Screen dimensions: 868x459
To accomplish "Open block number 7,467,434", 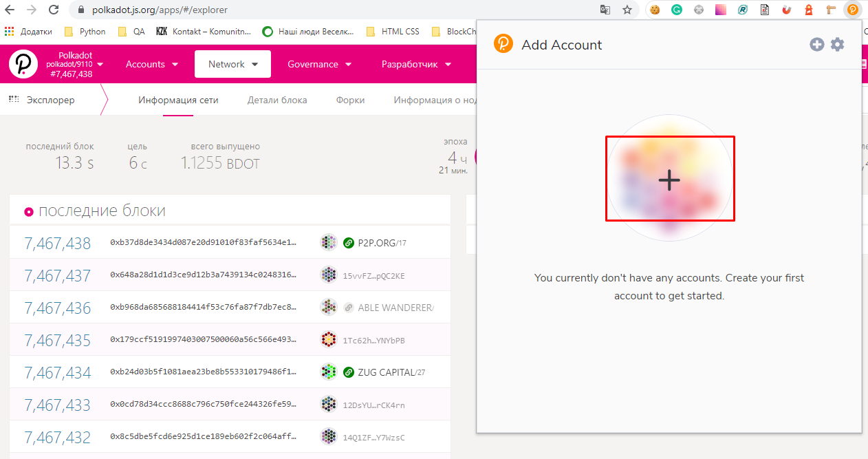I will pyautogui.click(x=57, y=372).
